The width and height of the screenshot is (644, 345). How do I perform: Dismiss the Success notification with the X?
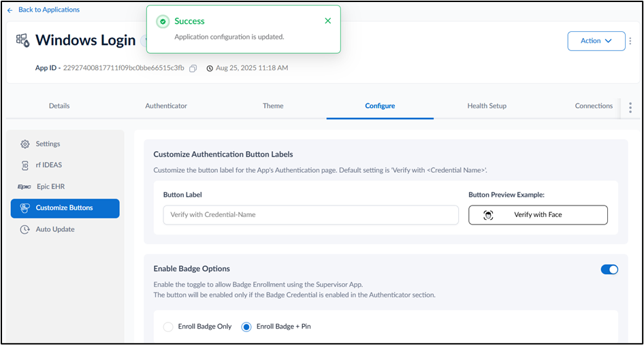(327, 21)
